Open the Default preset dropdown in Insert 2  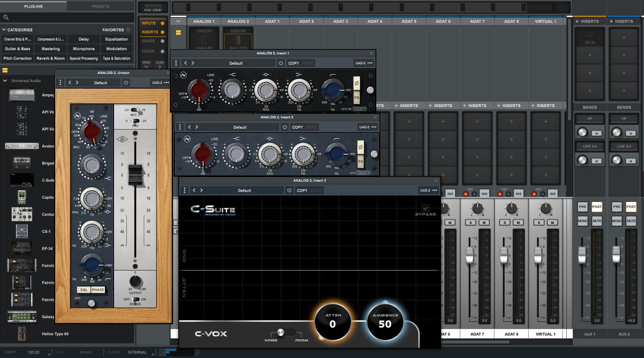tap(240, 127)
